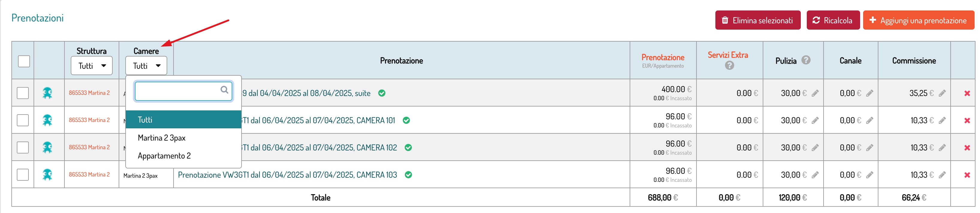Tick the checkbox for the CAMERA 103 row

23,175
